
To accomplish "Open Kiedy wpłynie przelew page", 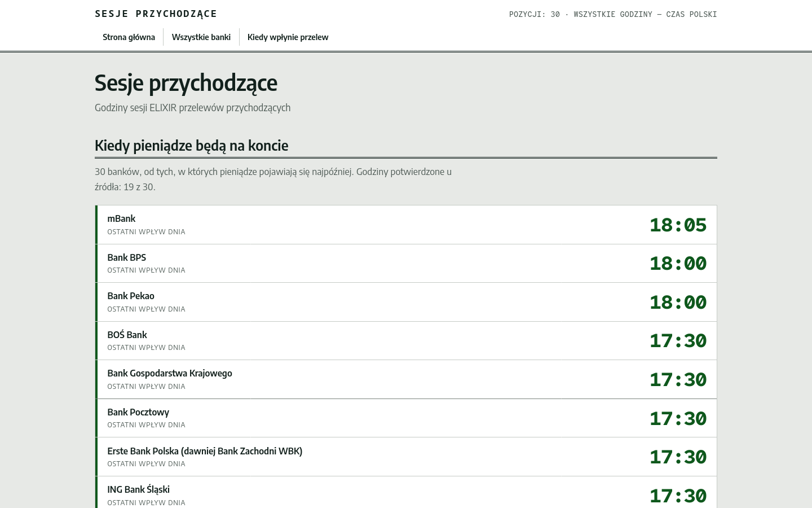I will [288, 37].
